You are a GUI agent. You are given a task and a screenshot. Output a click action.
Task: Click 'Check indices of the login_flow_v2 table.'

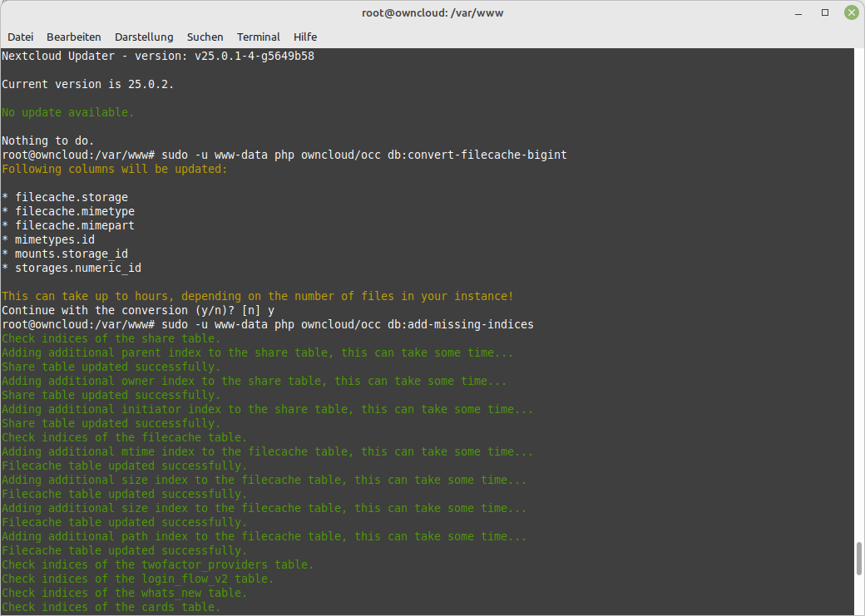point(137,579)
